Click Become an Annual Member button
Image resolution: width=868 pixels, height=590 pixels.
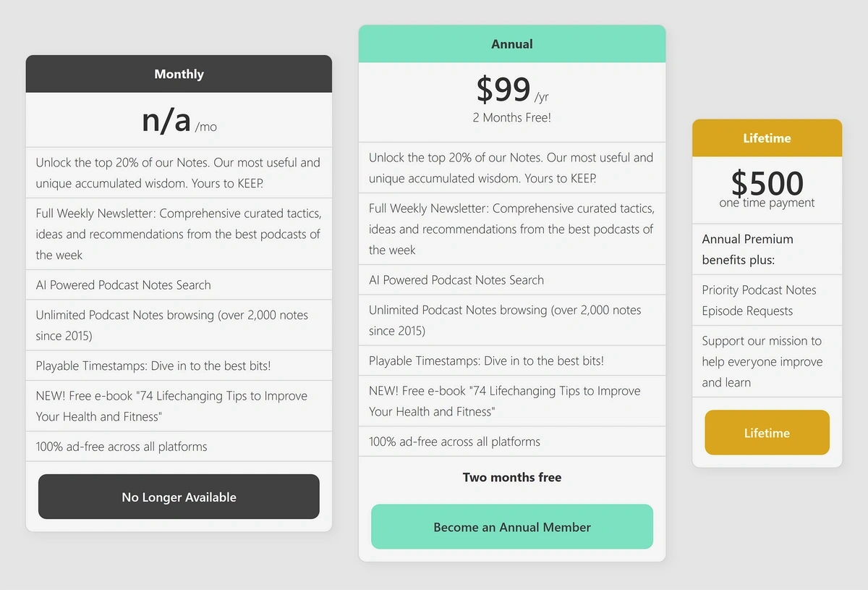click(512, 527)
